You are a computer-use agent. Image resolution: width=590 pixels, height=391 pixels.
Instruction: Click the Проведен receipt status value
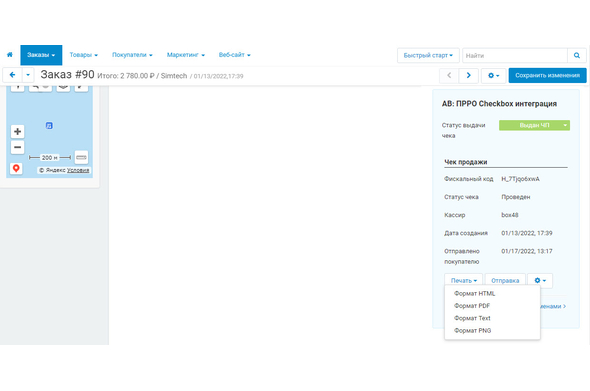pyautogui.click(x=515, y=197)
